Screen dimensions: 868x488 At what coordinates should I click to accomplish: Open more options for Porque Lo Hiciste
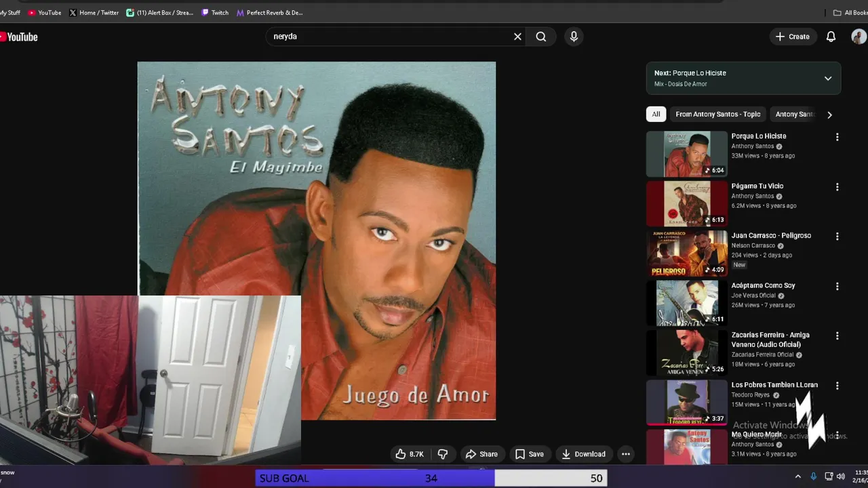pos(837,137)
